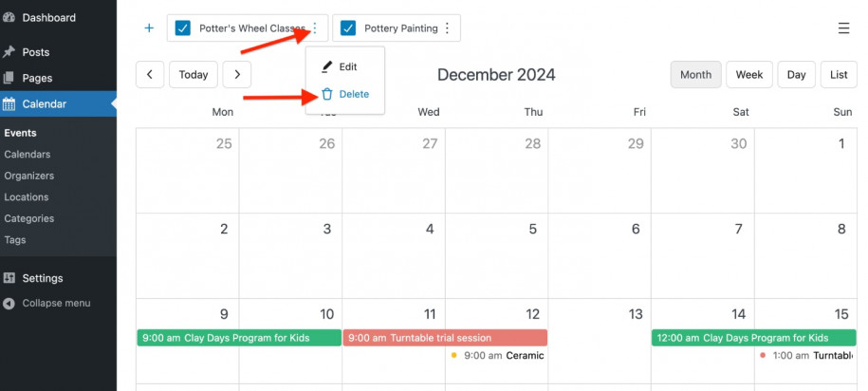Click the Collapse menu arrow icon

click(9, 304)
